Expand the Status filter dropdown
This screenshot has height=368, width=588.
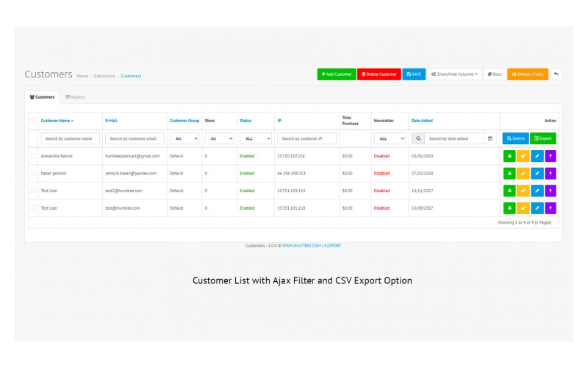(x=256, y=138)
